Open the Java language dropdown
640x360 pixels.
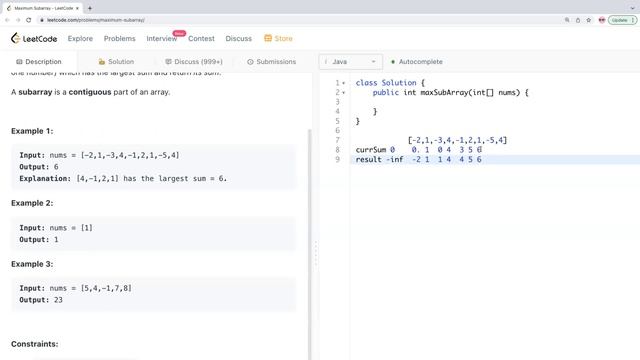click(351, 62)
